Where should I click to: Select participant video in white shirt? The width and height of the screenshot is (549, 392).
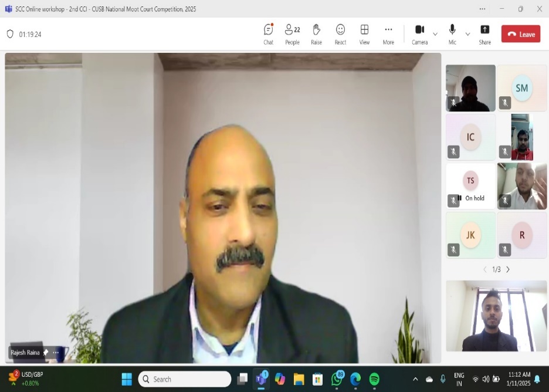click(521, 186)
